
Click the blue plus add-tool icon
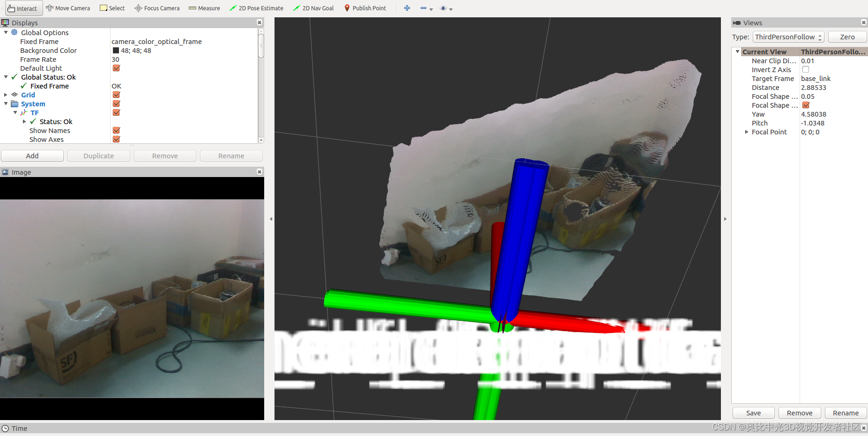pos(407,8)
